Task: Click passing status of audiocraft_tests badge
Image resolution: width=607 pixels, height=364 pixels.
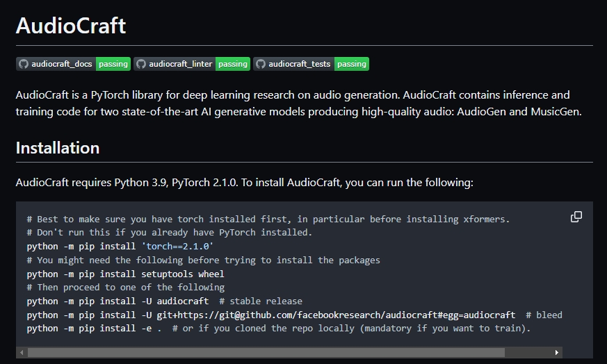Action: pos(351,64)
